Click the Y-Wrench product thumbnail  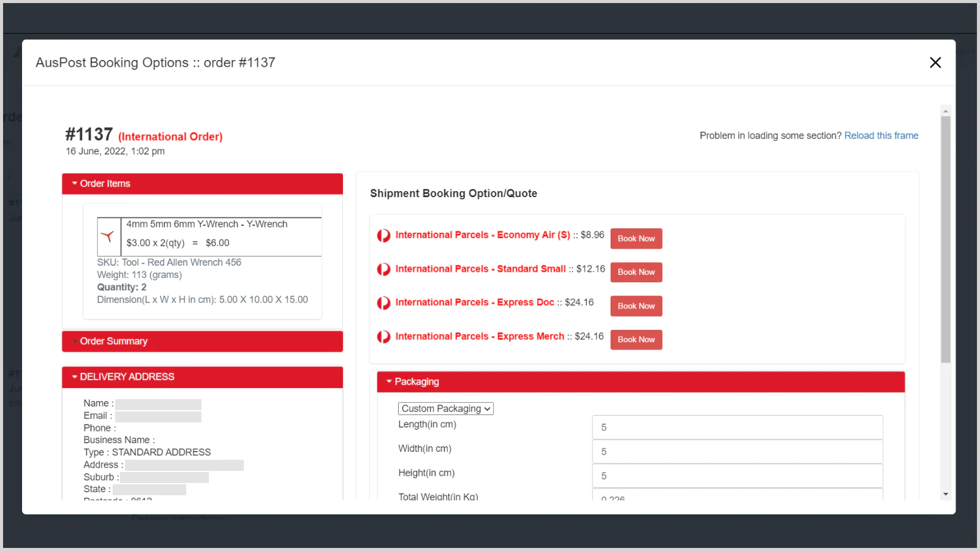point(108,236)
